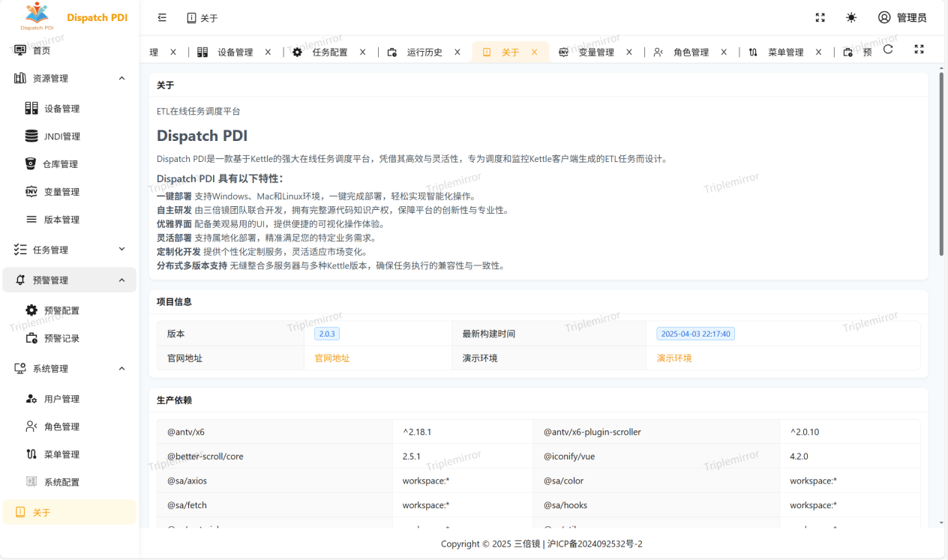Click the 沪ICP备2024092532号-2 footer link
The width and height of the screenshot is (948, 560).
(595, 544)
